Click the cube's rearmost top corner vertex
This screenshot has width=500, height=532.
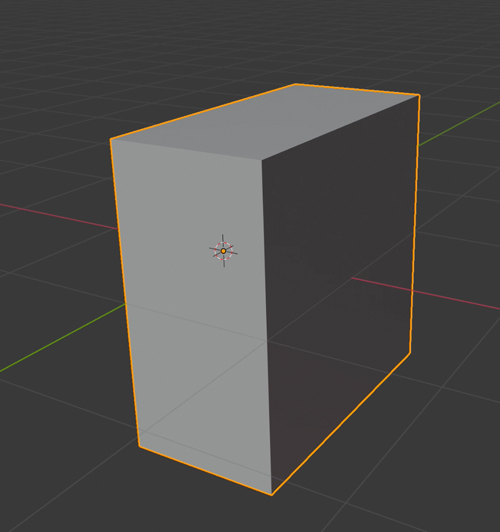tap(294, 84)
